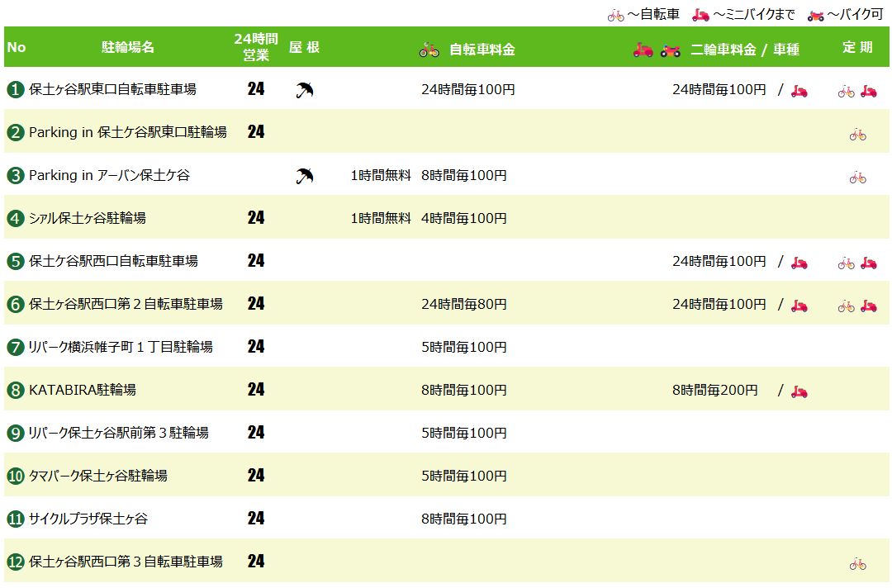Click the 定期 scooter icon in the 保土ケ谷駅西口第２自転車駐車場 row
Viewport: 892px width, 588px height.
[869, 306]
